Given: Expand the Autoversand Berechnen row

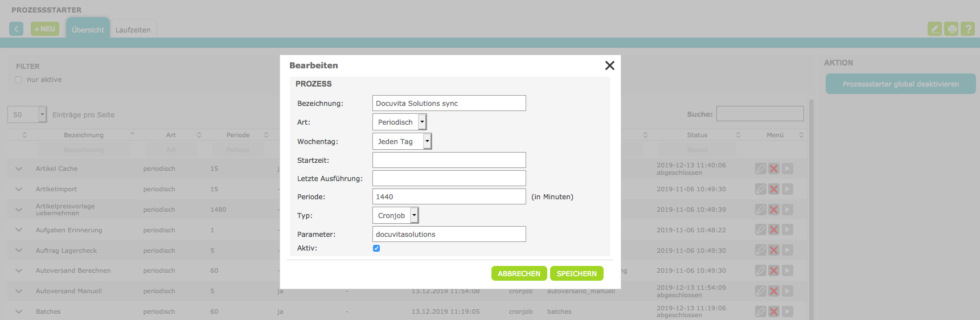Looking at the screenshot, I should pos(19,271).
